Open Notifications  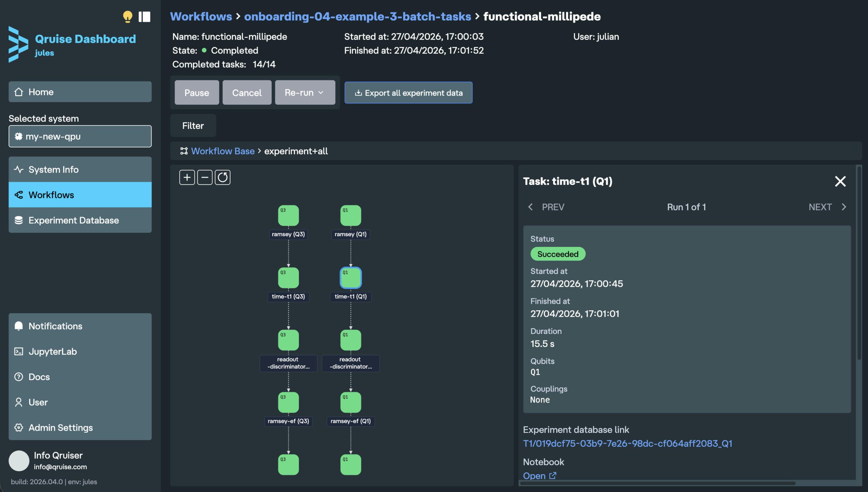80,326
